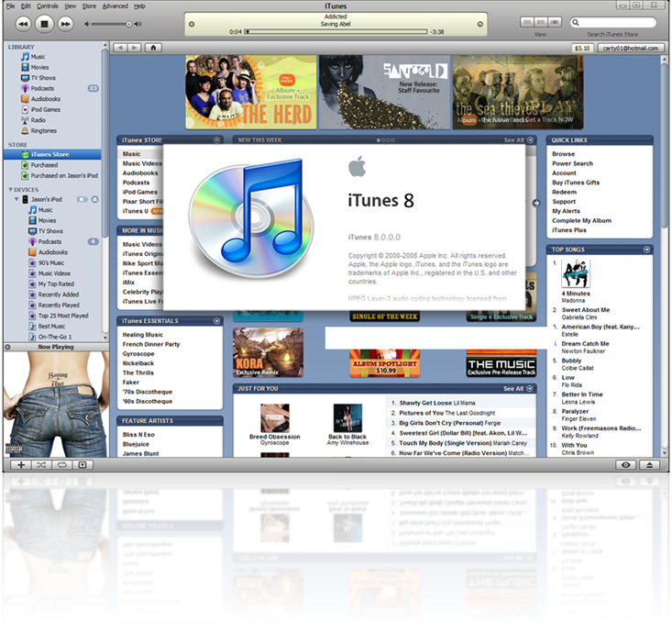Switch to list view button
Screen dimensions: 672x633
point(527,22)
